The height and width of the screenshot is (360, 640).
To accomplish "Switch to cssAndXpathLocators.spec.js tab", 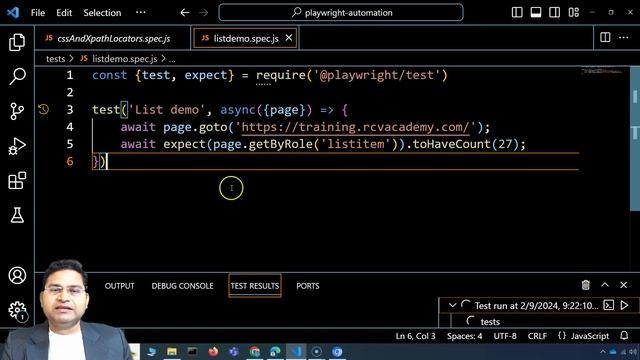I will pyautogui.click(x=113, y=38).
